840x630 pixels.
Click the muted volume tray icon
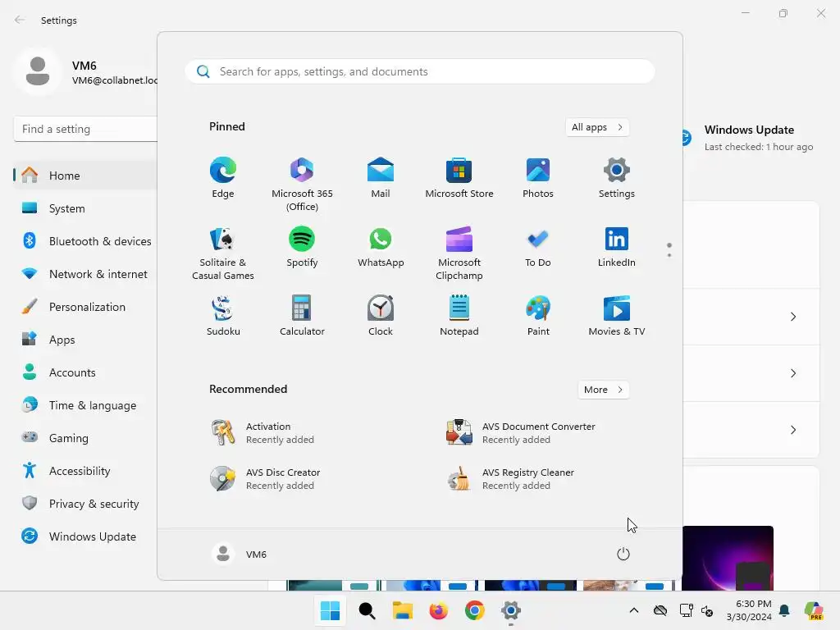[x=707, y=610]
